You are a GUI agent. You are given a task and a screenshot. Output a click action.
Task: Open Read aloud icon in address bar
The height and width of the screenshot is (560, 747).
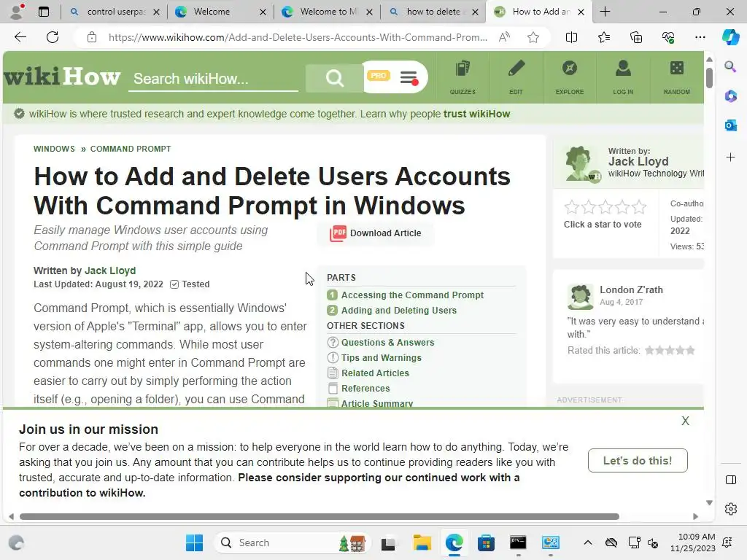[504, 37]
